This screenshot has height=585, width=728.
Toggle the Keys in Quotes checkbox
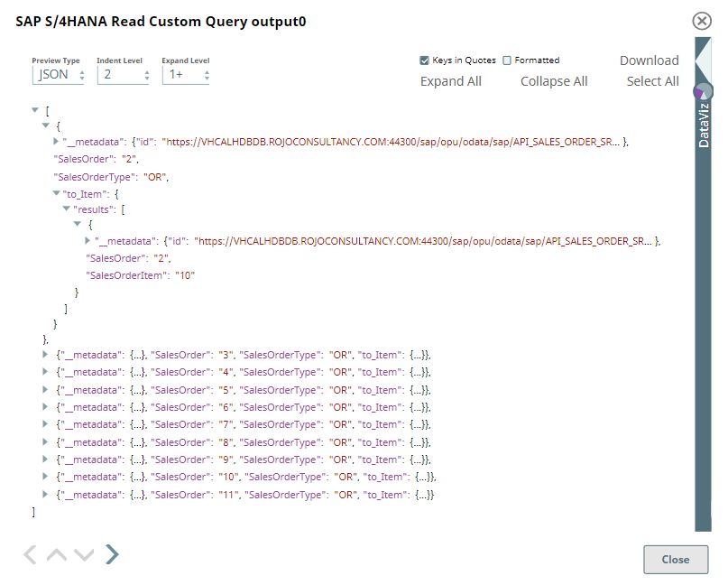(x=424, y=60)
